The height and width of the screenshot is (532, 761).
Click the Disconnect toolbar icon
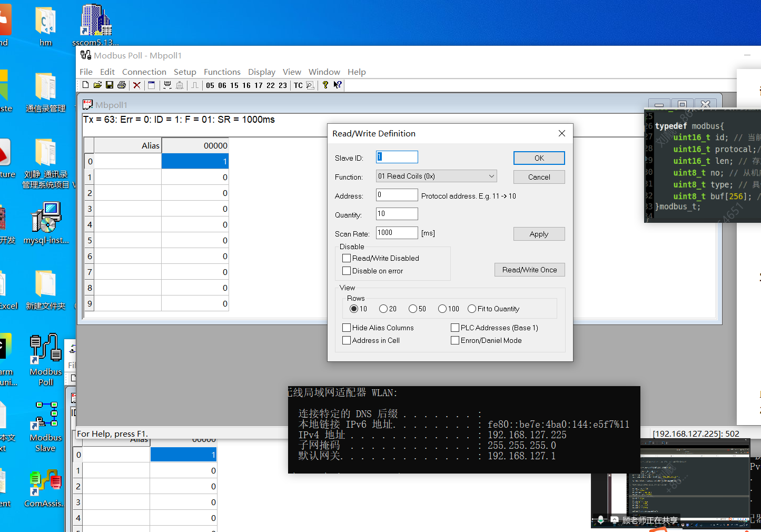point(180,85)
